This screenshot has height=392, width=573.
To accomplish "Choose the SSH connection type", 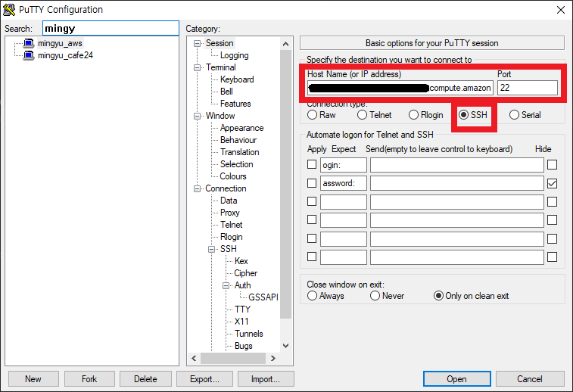I will [x=463, y=115].
